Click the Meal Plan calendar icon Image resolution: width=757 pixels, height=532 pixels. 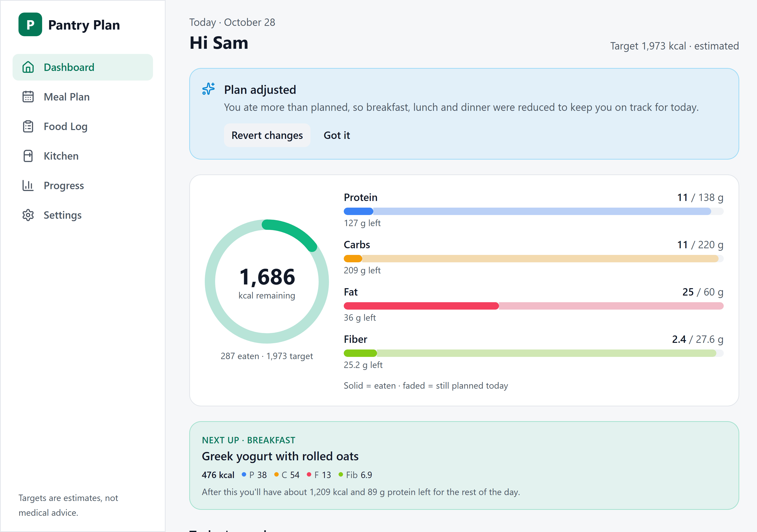[x=28, y=97]
